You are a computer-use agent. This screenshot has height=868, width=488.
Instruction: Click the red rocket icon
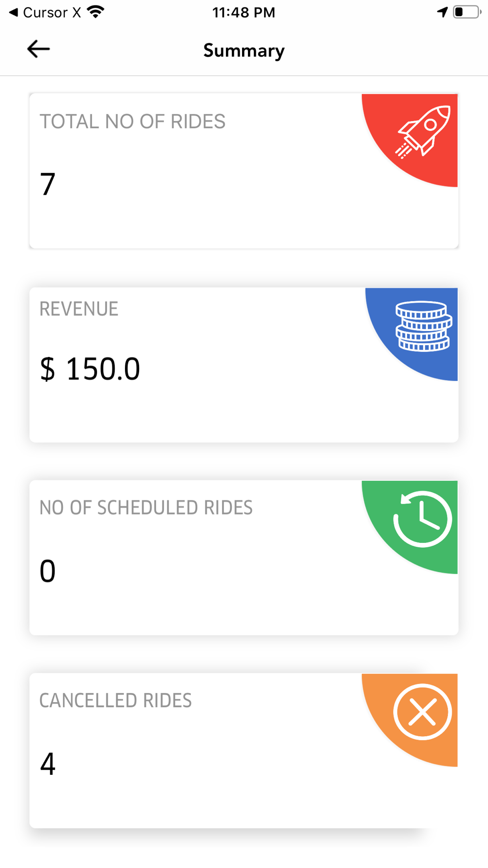coord(423,132)
